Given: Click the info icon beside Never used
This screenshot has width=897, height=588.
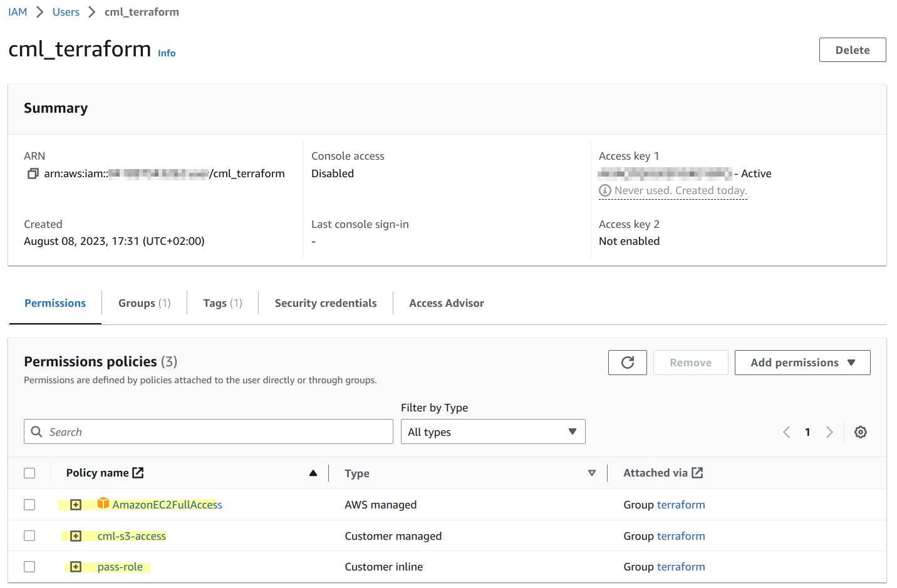Looking at the screenshot, I should pos(604,190).
